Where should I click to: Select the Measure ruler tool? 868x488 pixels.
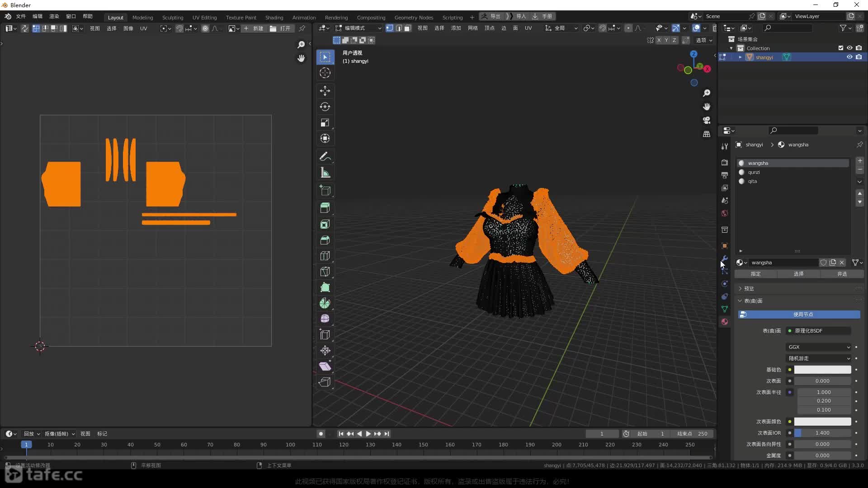tap(325, 173)
